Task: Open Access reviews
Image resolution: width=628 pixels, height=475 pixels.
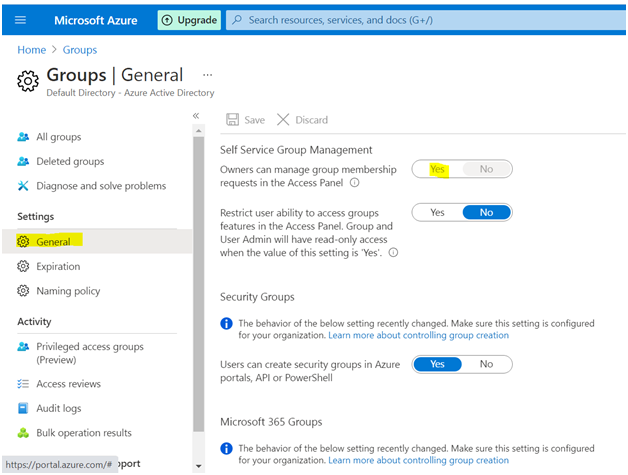Action: pos(68,384)
